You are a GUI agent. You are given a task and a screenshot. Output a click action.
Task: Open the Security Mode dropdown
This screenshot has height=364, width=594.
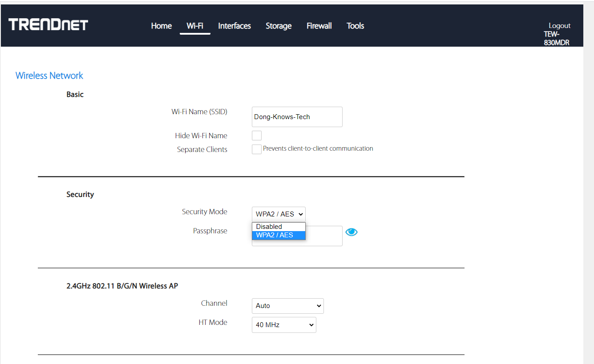(x=279, y=214)
